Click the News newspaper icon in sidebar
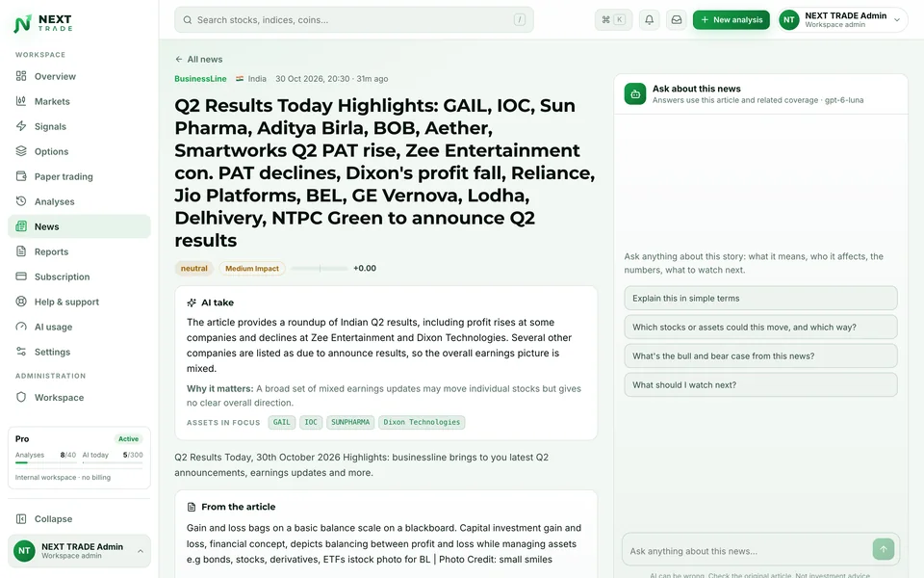The image size is (924, 578). click(21, 226)
